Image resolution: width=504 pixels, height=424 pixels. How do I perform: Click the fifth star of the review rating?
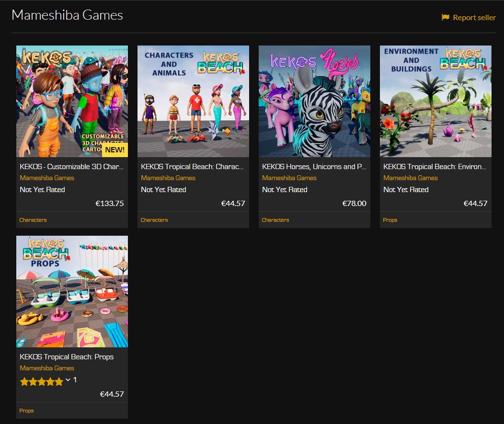pos(59,381)
